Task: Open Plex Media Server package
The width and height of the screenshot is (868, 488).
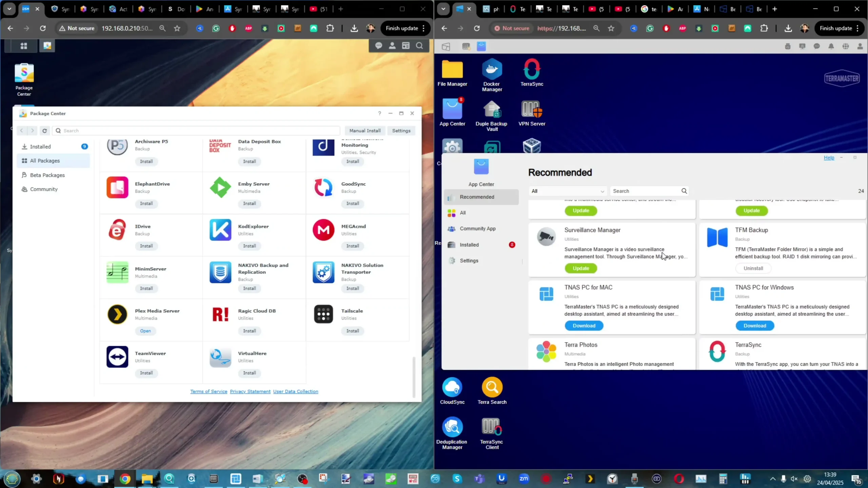Action: point(145,331)
